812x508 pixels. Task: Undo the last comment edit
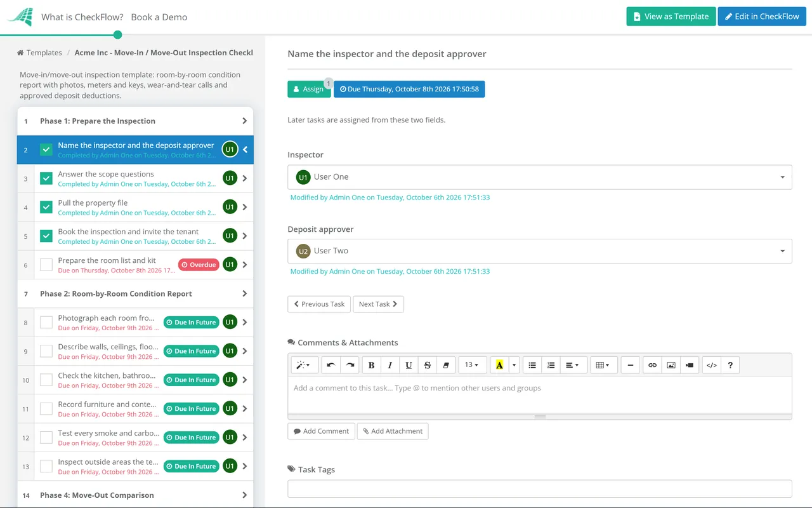331,365
